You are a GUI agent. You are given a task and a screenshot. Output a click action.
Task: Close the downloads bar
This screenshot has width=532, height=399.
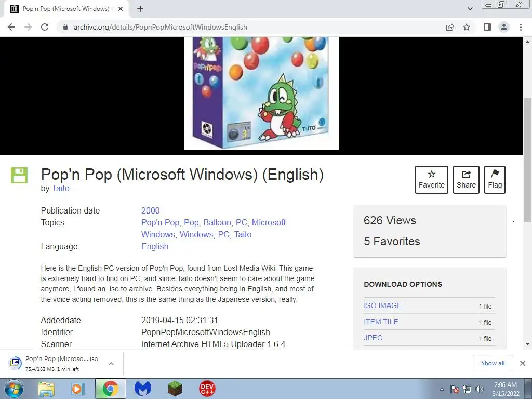[x=523, y=363]
